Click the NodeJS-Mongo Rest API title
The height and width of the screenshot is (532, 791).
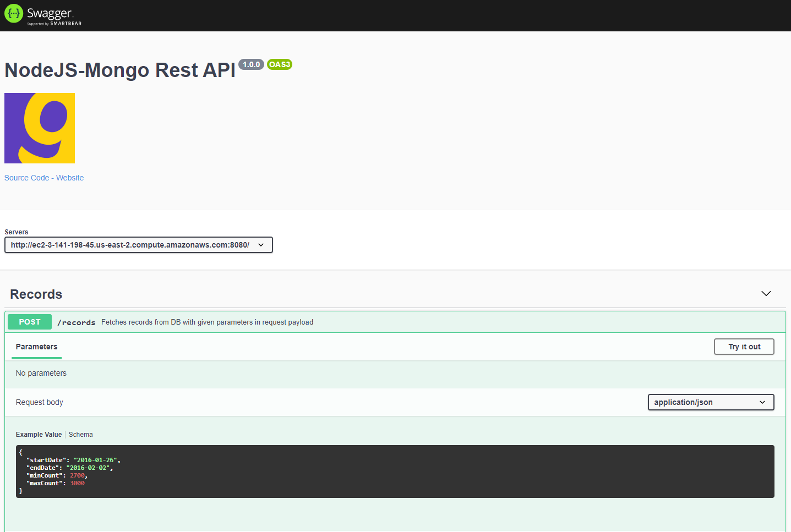click(x=120, y=70)
